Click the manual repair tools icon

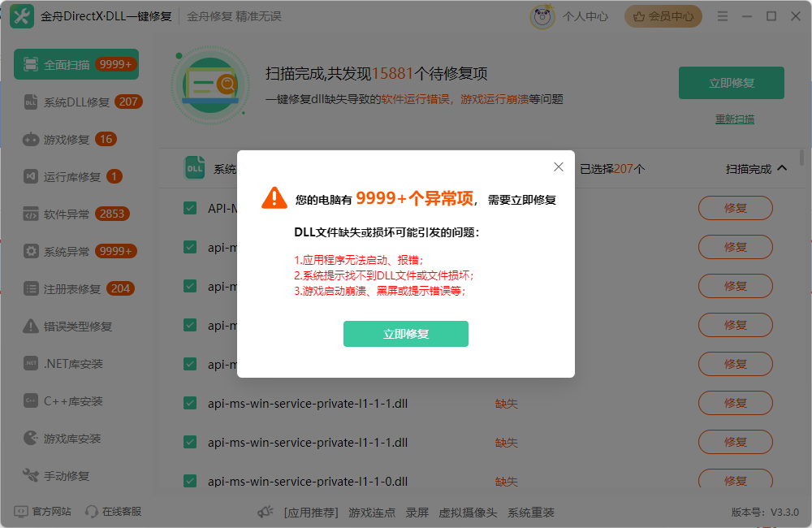(x=31, y=475)
